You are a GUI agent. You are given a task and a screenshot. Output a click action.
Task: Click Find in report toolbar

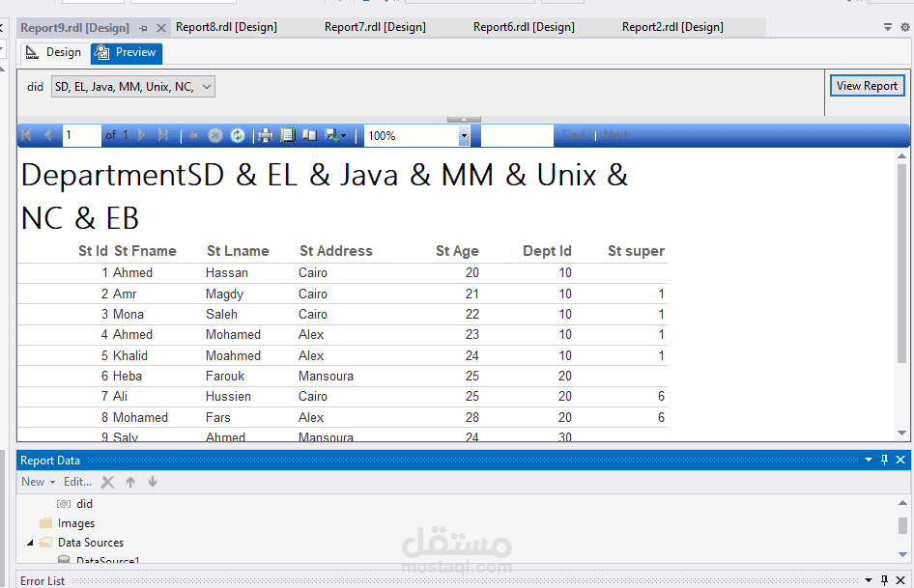click(x=573, y=136)
